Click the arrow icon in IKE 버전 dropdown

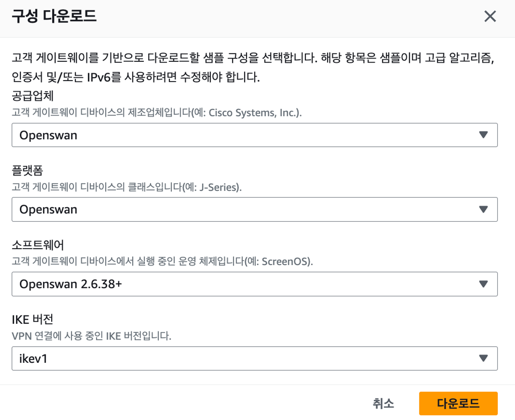click(483, 358)
